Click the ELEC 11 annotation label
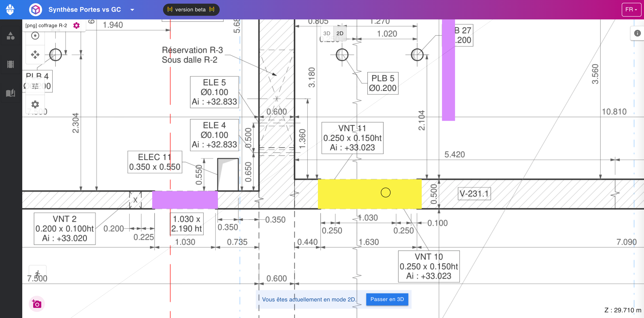644x318 pixels. point(155,162)
